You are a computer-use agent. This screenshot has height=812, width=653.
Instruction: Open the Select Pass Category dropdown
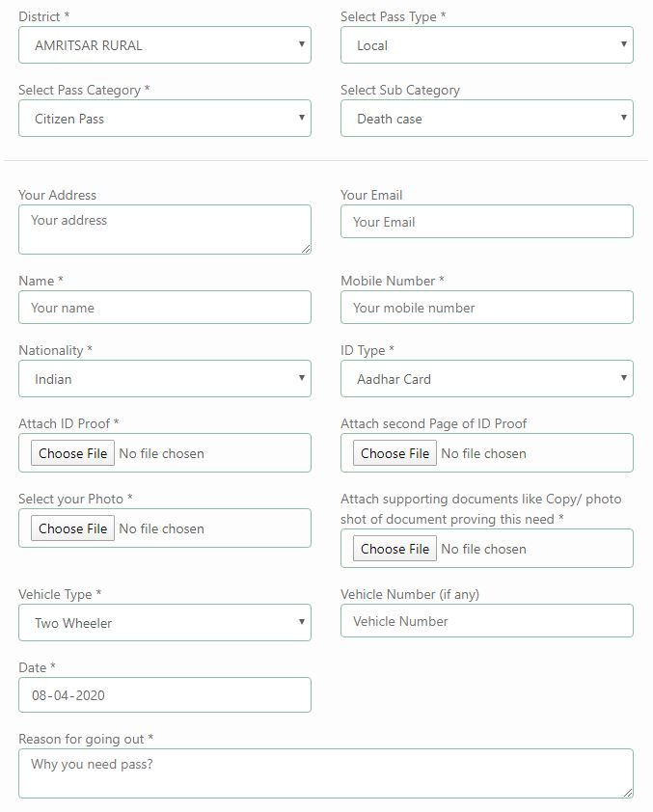[x=165, y=119]
